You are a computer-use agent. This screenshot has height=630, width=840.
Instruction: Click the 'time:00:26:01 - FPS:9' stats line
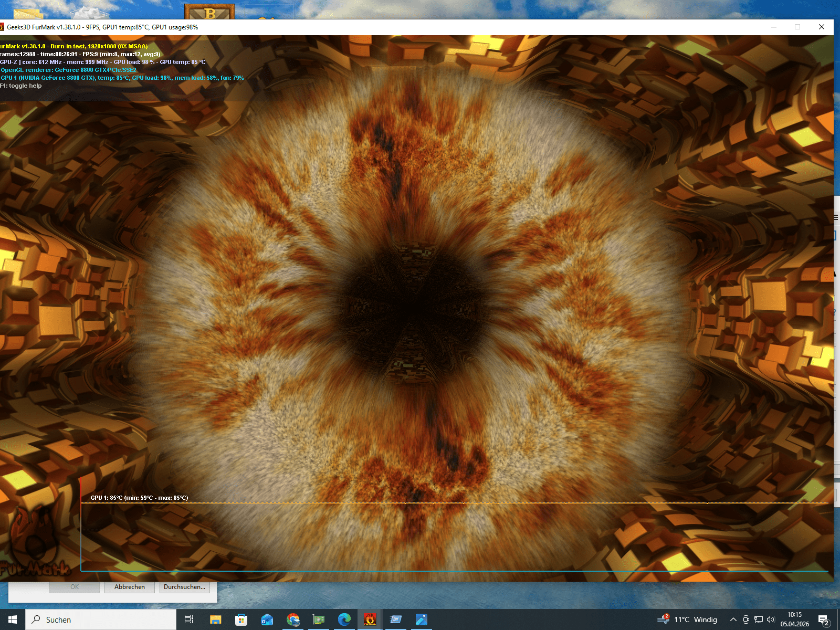pos(80,54)
